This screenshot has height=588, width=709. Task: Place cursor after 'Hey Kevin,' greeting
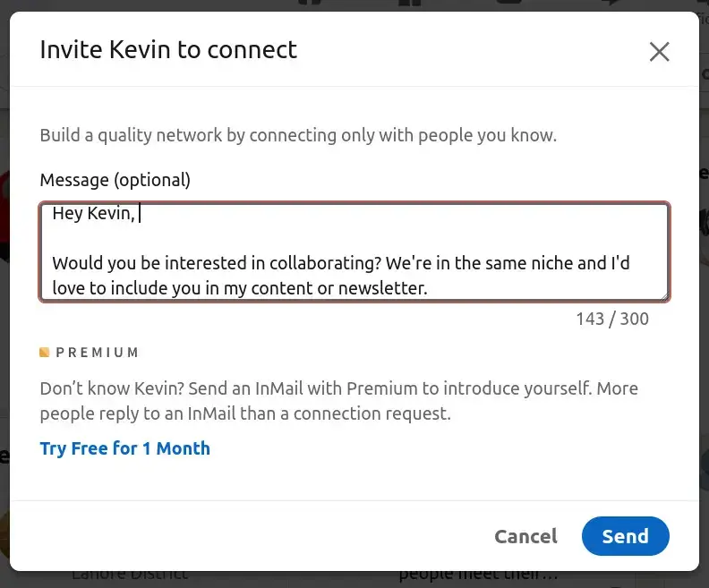point(138,213)
